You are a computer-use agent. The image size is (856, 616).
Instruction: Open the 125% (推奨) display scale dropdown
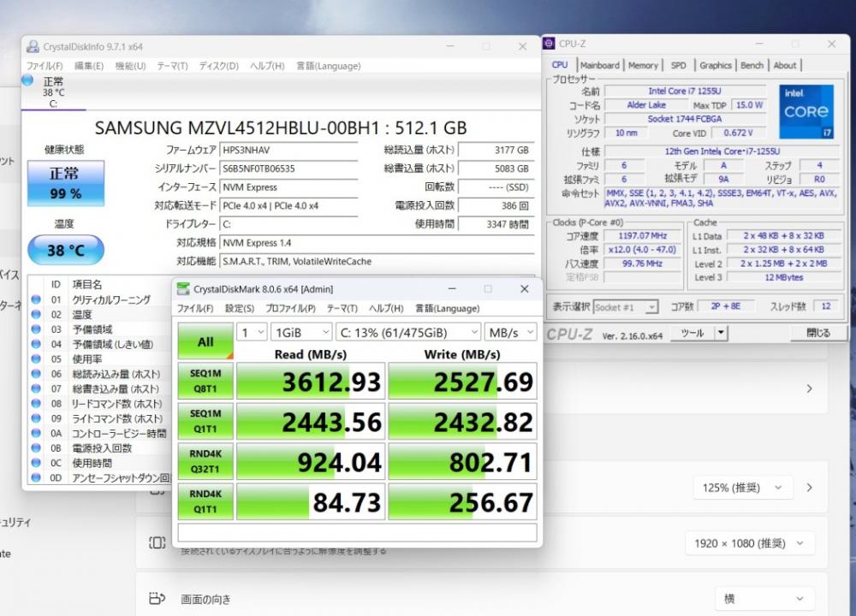pyautogui.click(x=741, y=487)
